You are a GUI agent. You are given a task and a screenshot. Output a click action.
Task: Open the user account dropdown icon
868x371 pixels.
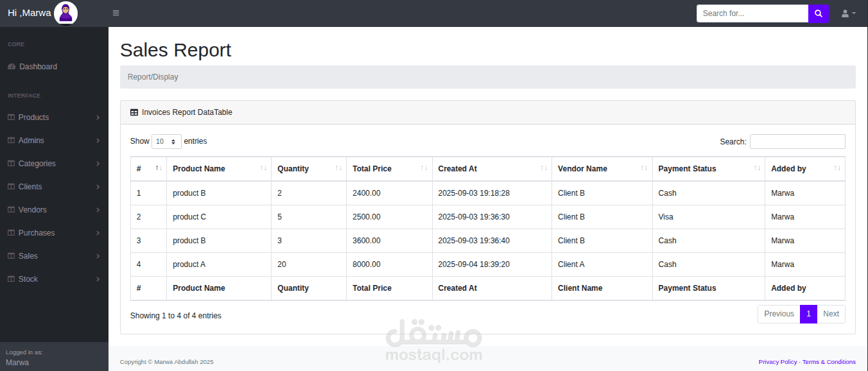[x=849, y=13]
